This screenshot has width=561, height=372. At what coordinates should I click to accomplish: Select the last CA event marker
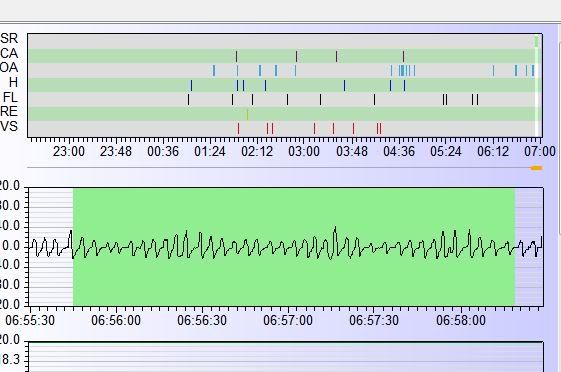403,57
